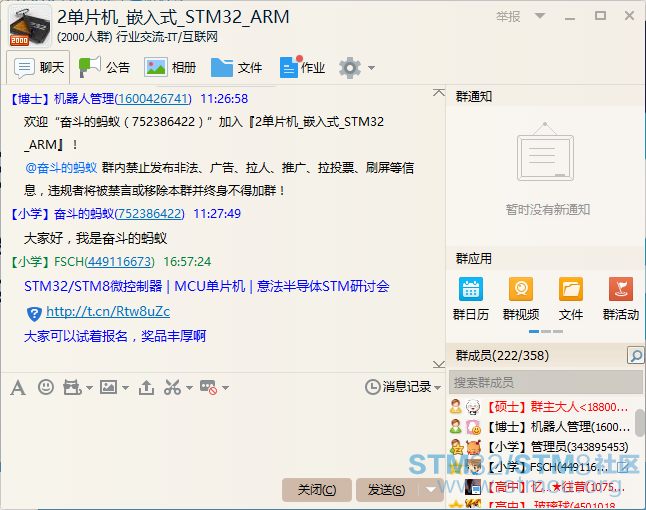Click the message input text area
Screen dimensions: 646x510
pyautogui.click(x=222, y=437)
